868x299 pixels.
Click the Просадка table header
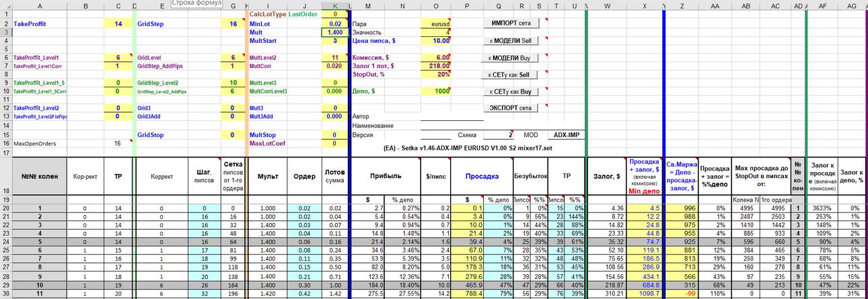(482, 176)
